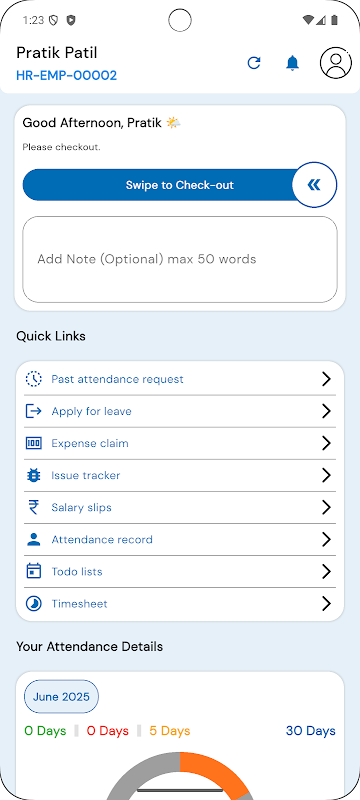This screenshot has height=800, width=360.
Task: Open Expense claim using its right chevron
Action: 326,443
